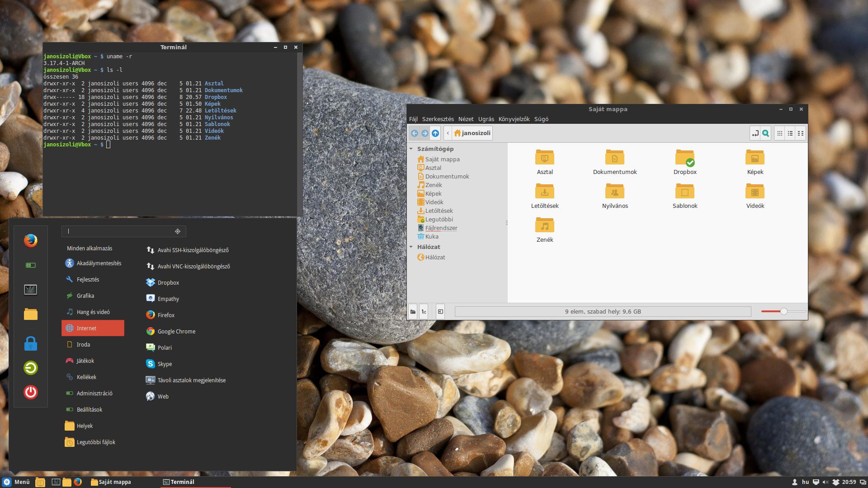Select the Nyilvános folder icon
This screenshot has width=868, height=488.
pyautogui.click(x=615, y=192)
